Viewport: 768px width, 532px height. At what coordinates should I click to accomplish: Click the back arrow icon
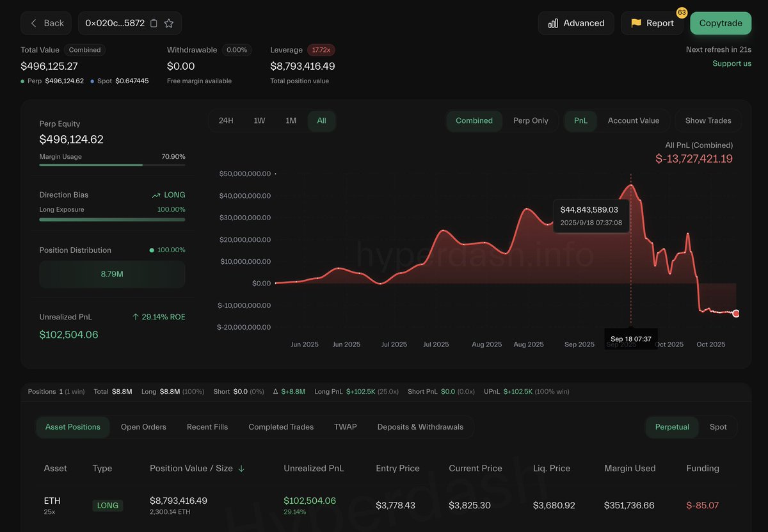(34, 23)
